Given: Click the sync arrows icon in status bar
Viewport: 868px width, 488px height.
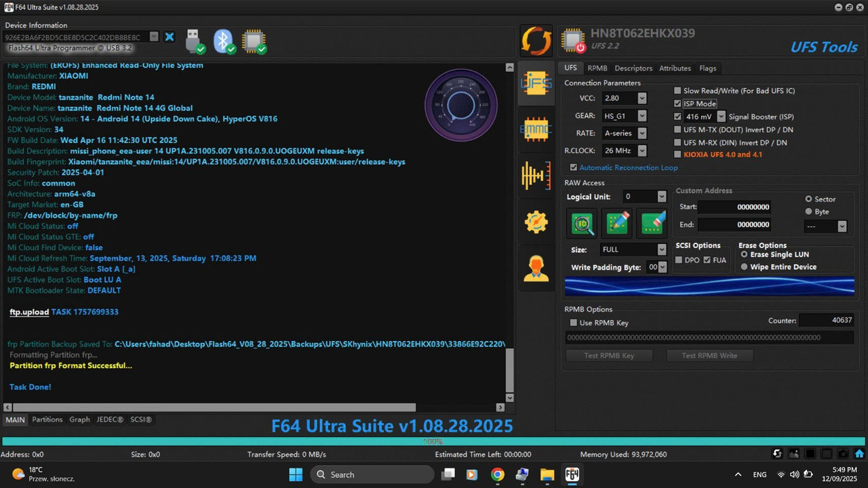Looking at the screenshot, I should click(x=778, y=454).
